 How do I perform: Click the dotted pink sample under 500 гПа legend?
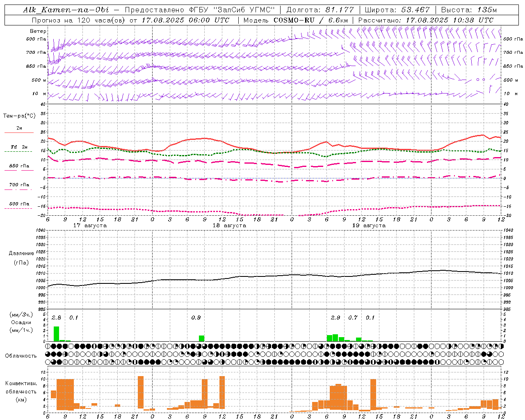coord(18,209)
